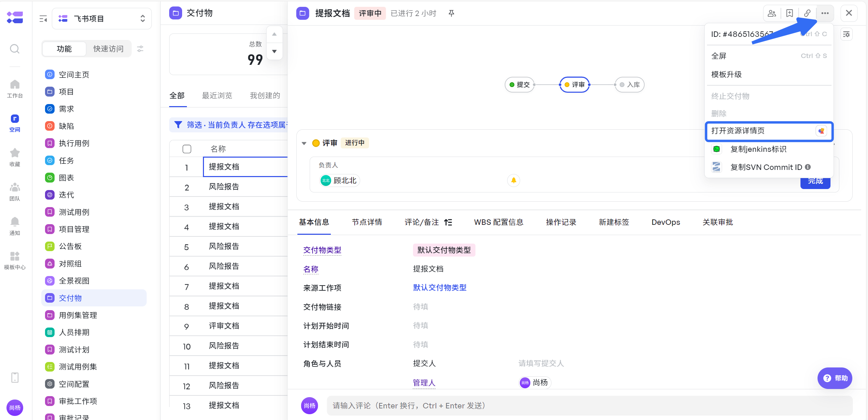Click 请填写提交人 field
The width and height of the screenshot is (868, 420).
coord(541,363)
